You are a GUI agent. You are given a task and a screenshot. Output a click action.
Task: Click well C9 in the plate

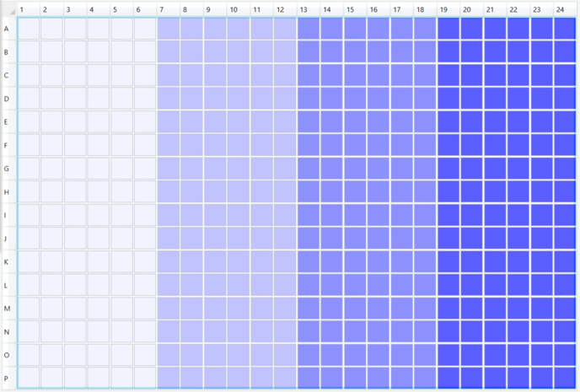(215, 75)
